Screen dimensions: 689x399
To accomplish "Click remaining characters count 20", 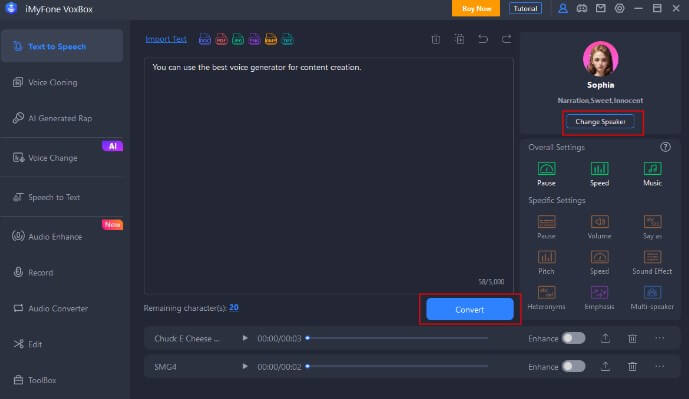I will click(x=234, y=308).
